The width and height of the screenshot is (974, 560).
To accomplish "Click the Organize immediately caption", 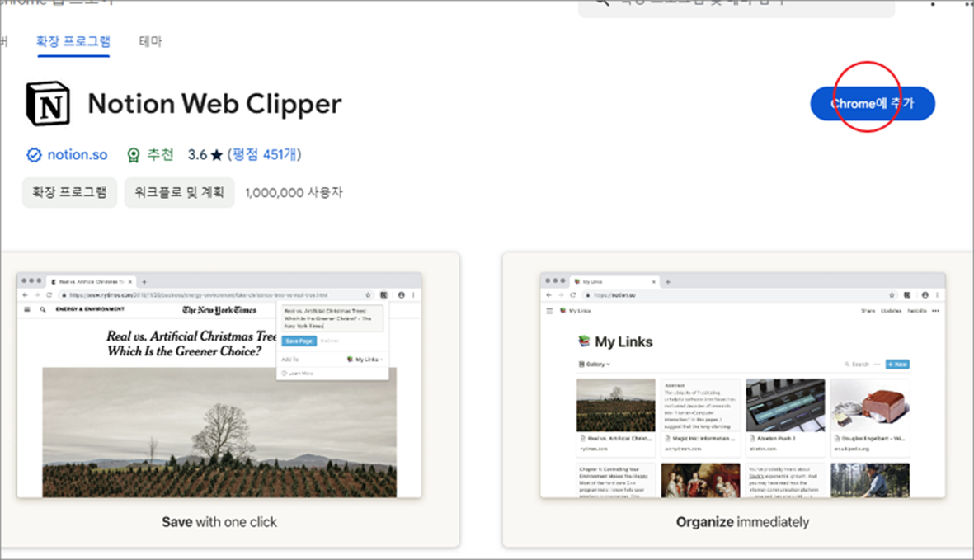I will coord(742,522).
